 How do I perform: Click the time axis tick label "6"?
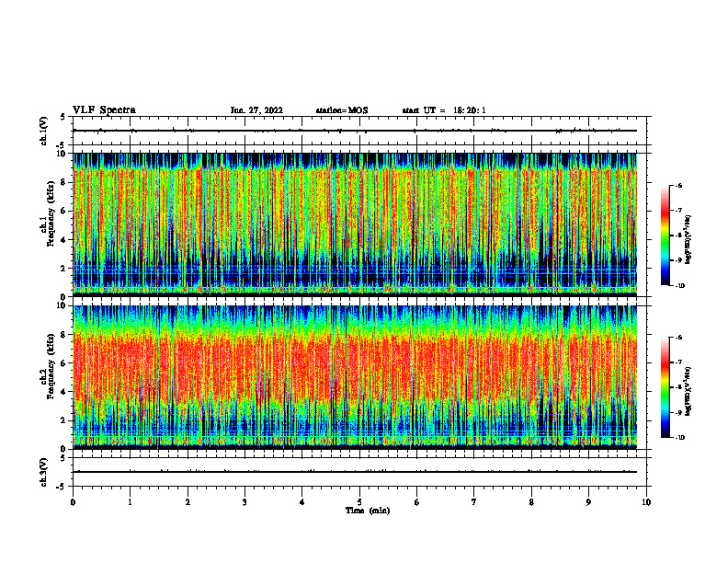click(416, 502)
